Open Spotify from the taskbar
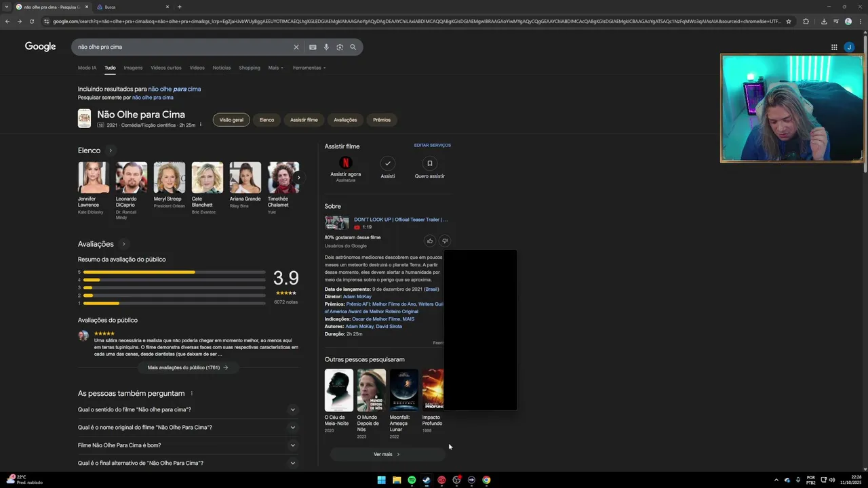This screenshot has height=488, width=868. [x=412, y=480]
